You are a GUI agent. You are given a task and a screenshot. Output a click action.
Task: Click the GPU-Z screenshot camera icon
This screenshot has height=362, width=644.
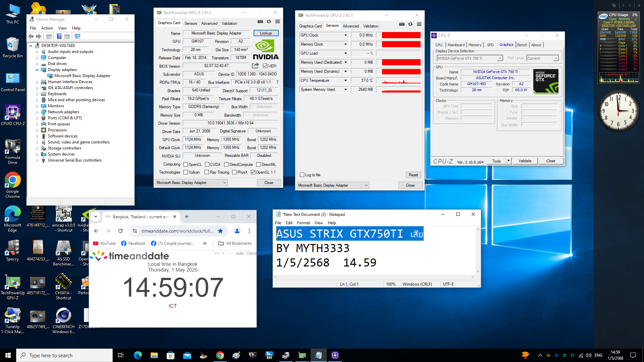coord(260,21)
